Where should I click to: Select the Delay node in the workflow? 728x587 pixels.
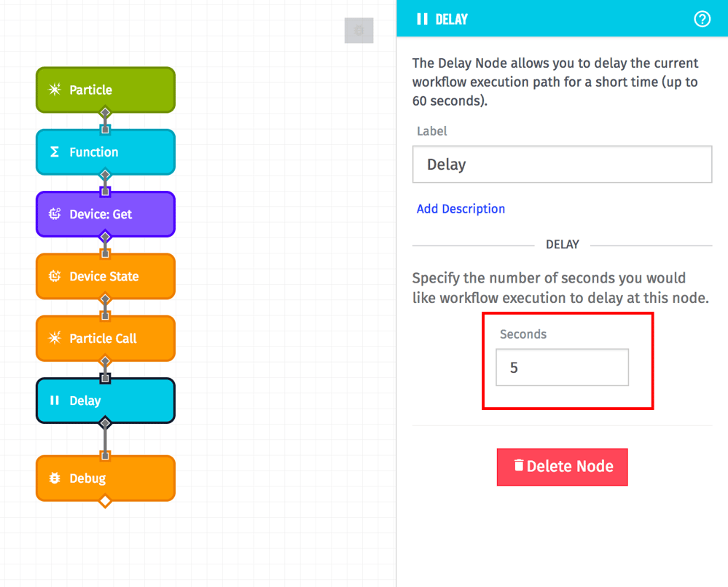(105, 401)
